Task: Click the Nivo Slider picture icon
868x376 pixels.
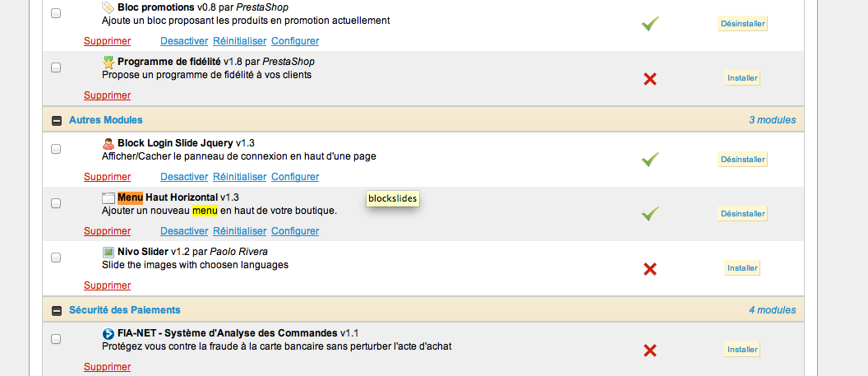Action: (x=108, y=252)
